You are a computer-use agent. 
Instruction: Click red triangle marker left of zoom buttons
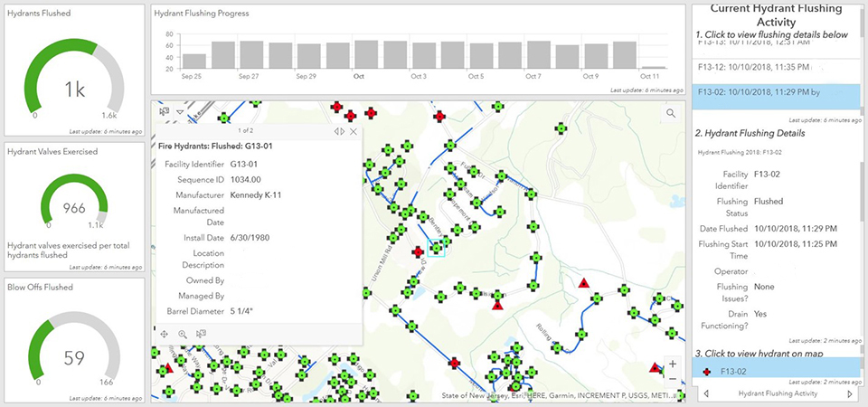click(x=656, y=367)
